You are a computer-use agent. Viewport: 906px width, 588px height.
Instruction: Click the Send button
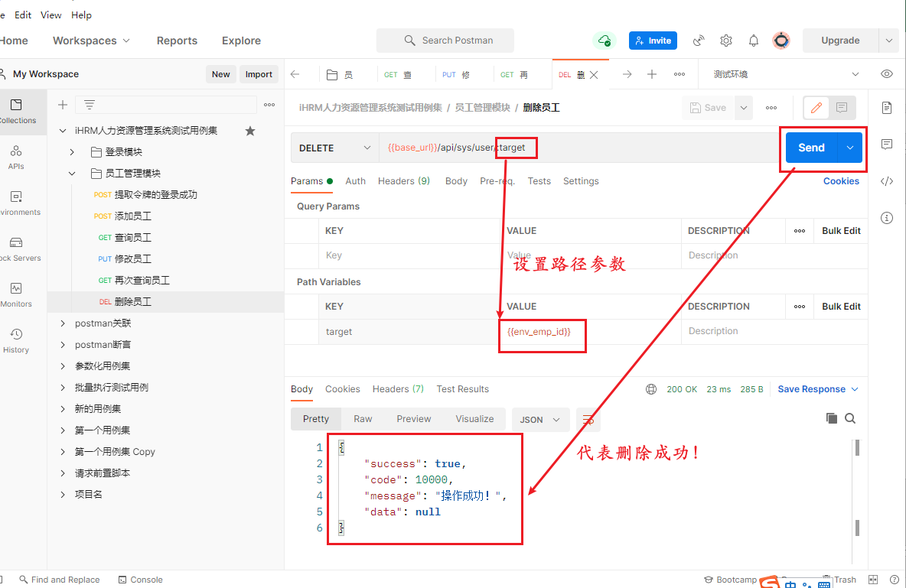813,147
